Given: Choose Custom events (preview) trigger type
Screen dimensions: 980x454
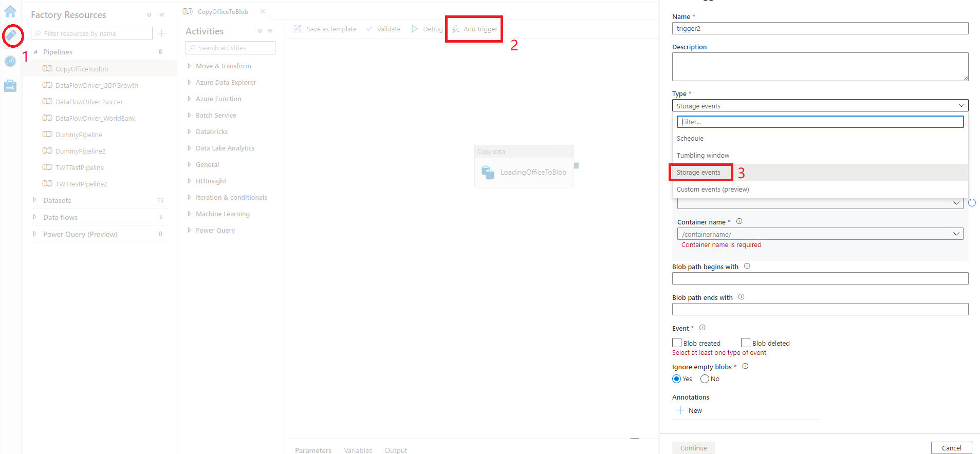Looking at the screenshot, I should coord(820,190).
